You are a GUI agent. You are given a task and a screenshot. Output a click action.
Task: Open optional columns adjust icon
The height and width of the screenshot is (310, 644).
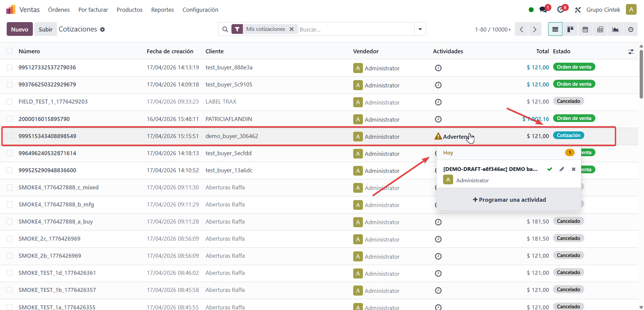[x=631, y=52]
